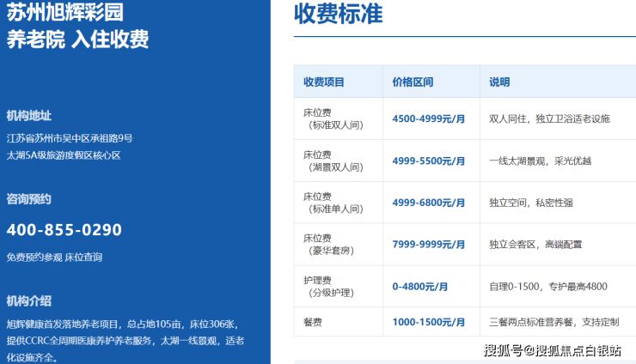Click the title 苏州旭辉彩园
This screenshot has height=364, width=636.
click(x=65, y=12)
